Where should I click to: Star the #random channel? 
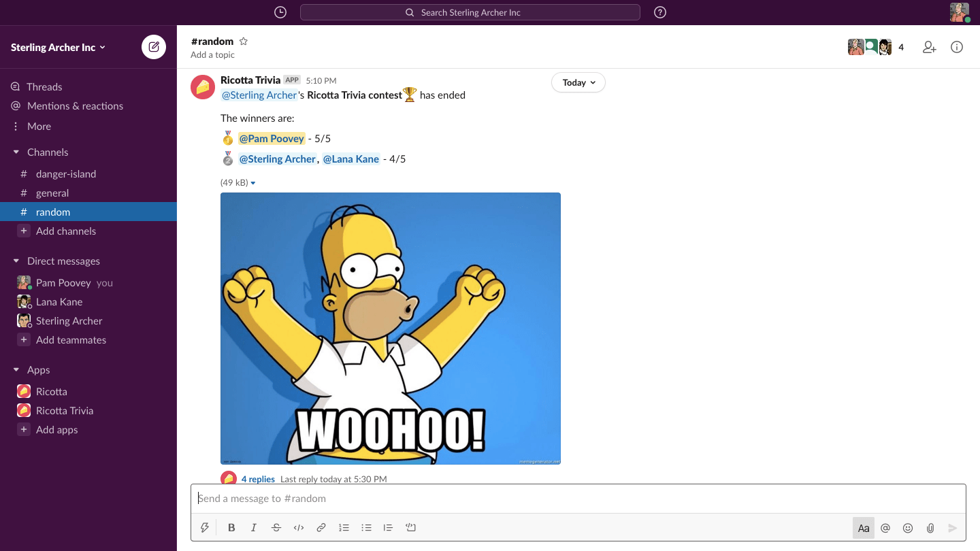pos(244,41)
